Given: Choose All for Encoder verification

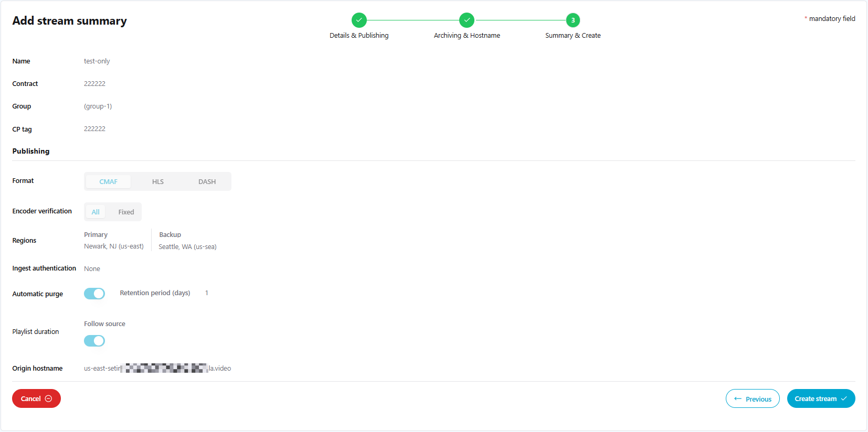Looking at the screenshot, I should tap(96, 212).
